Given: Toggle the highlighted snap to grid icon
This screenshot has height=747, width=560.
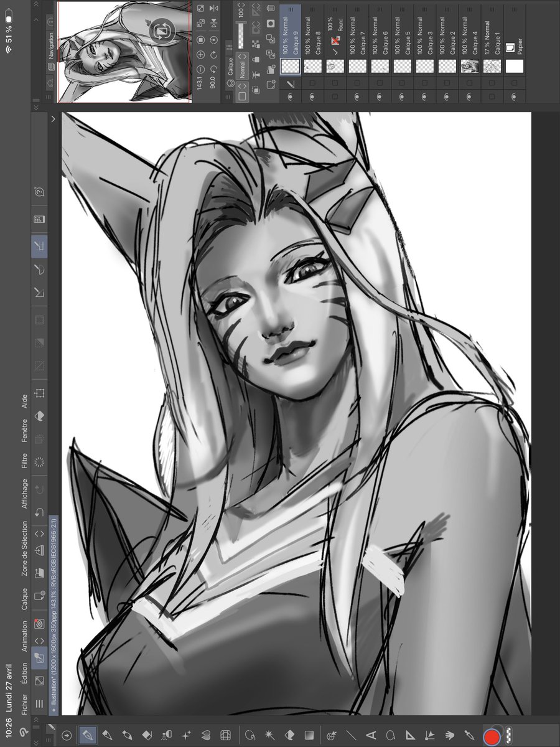Looking at the screenshot, I should point(39,247).
